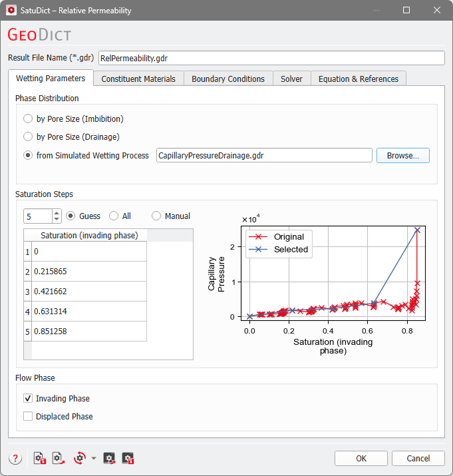Choose the Guess saturation steps mode
The height and width of the screenshot is (476, 453).
[x=83, y=216]
